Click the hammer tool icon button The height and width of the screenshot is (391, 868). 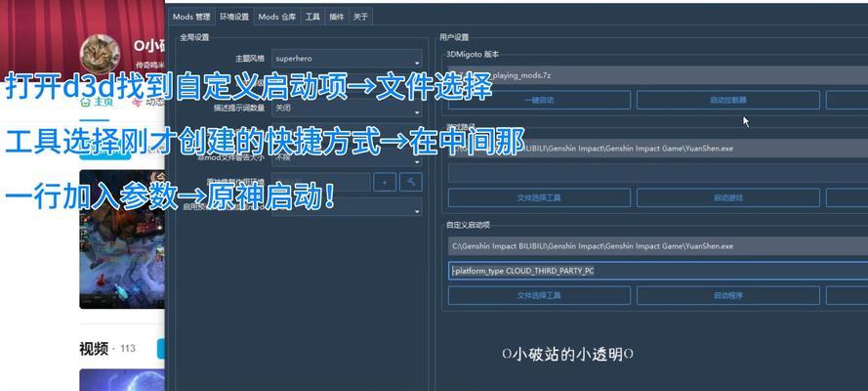(x=411, y=182)
